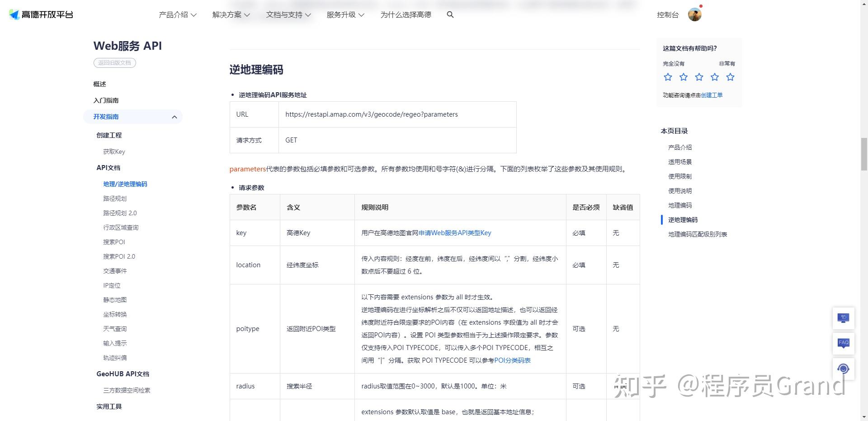
Task: Open the POI分类码表 link
Action: click(x=512, y=360)
